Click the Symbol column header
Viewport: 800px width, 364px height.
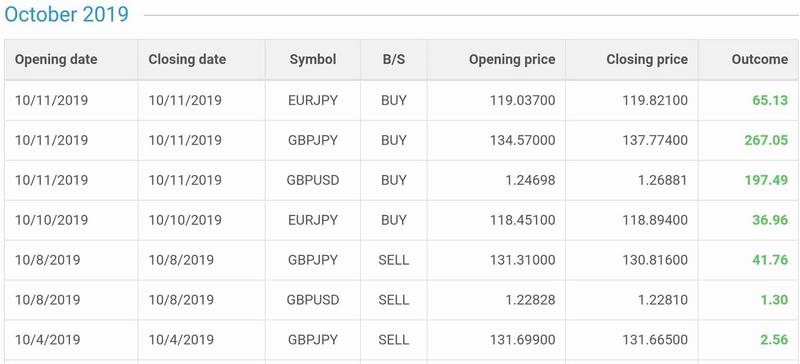click(313, 60)
